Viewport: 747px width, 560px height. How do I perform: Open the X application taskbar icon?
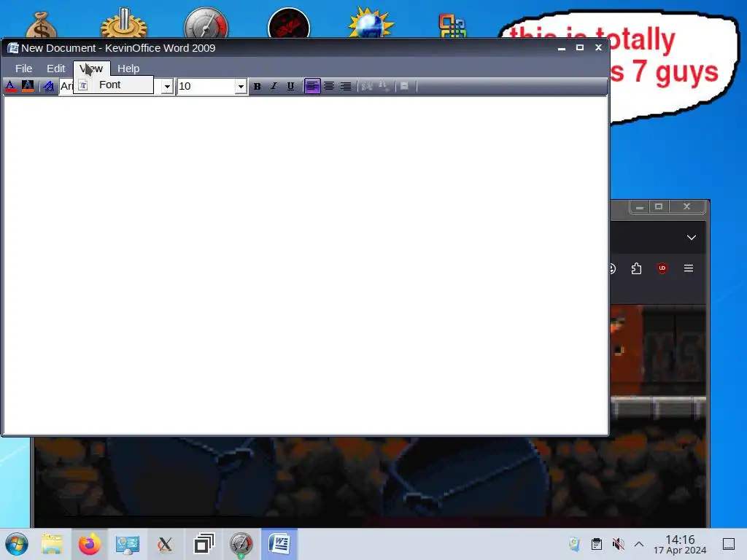point(165,544)
